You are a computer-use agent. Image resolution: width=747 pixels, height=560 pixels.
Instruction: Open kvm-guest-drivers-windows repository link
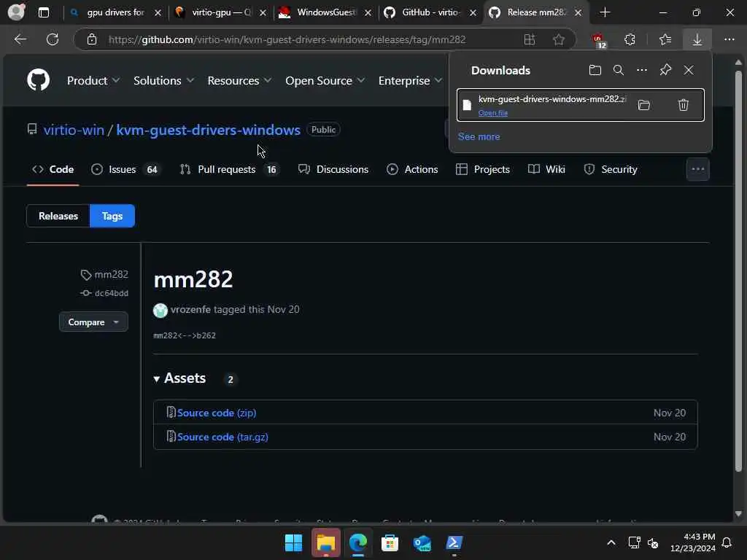(x=208, y=130)
